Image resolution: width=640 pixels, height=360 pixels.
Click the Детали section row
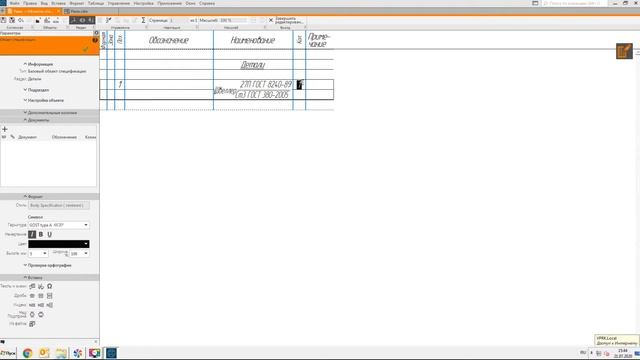click(x=253, y=64)
